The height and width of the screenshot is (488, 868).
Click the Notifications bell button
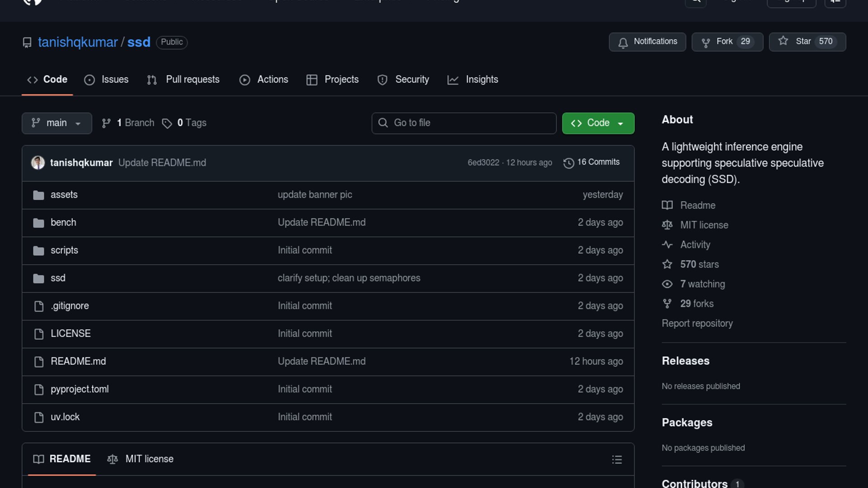[647, 42]
